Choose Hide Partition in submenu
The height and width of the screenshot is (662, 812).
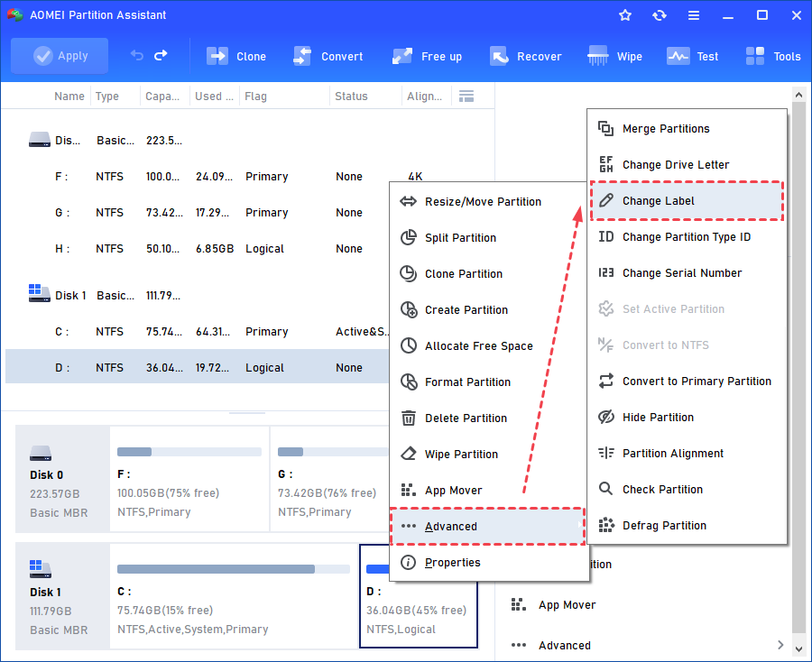pos(687,418)
